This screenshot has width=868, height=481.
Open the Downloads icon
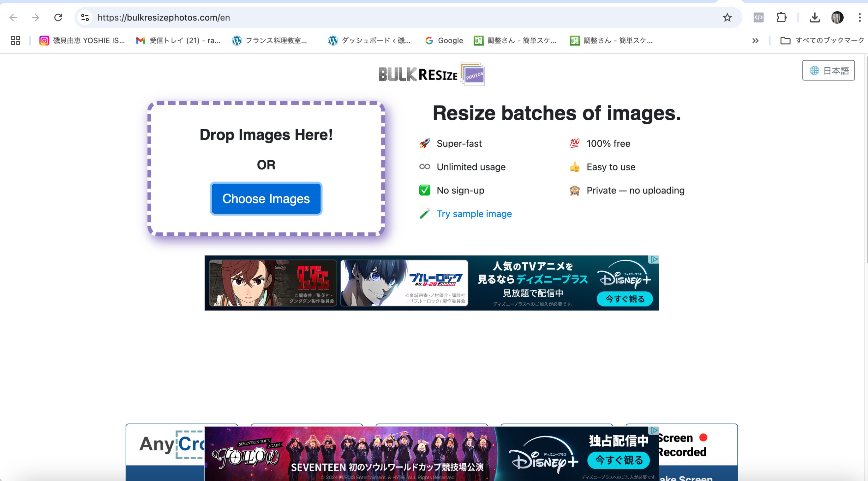click(x=814, y=17)
